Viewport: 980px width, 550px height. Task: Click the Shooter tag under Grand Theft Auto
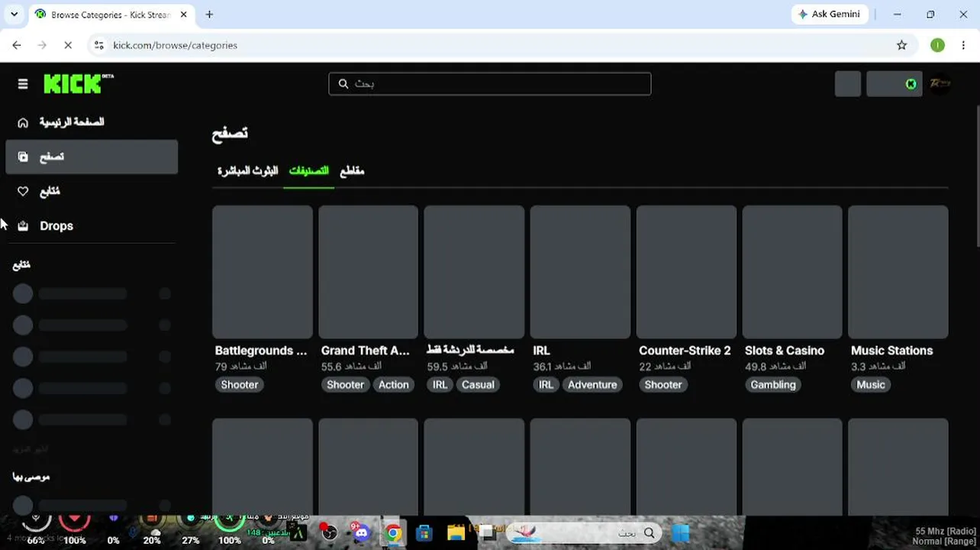tap(346, 385)
